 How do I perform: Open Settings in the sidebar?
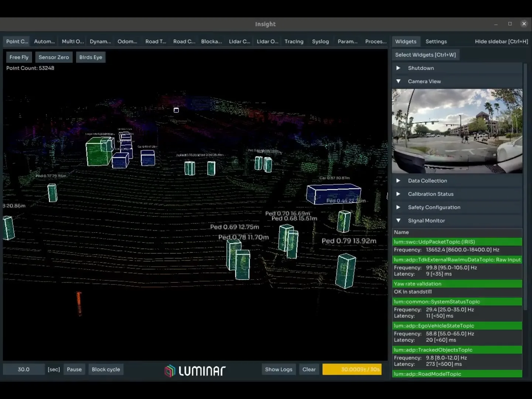[436, 41]
